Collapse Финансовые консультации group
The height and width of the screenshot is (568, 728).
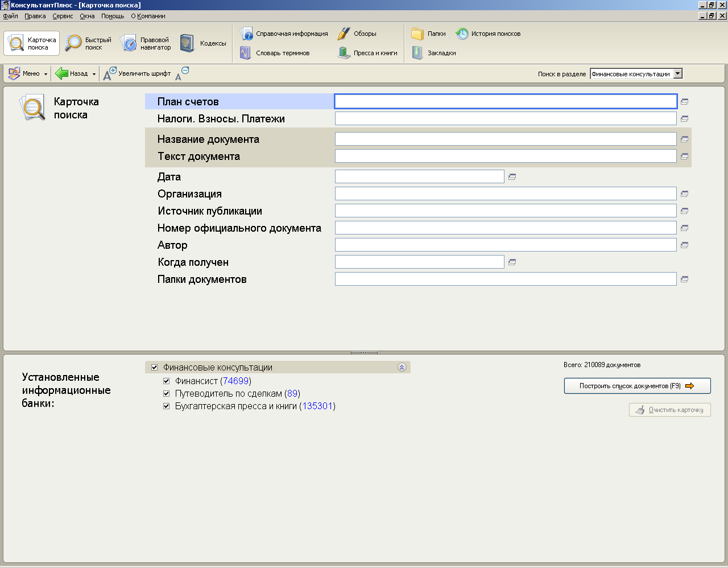point(402,368)
